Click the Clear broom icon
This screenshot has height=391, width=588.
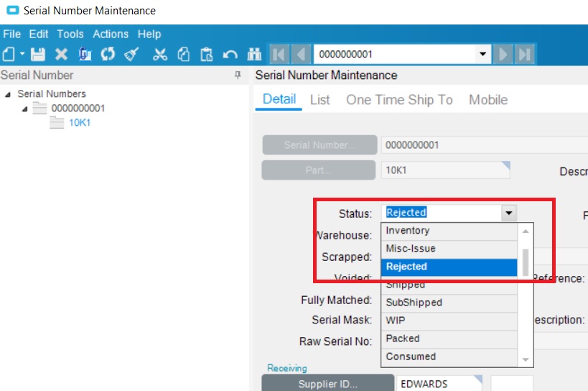[x=131, y=55]
